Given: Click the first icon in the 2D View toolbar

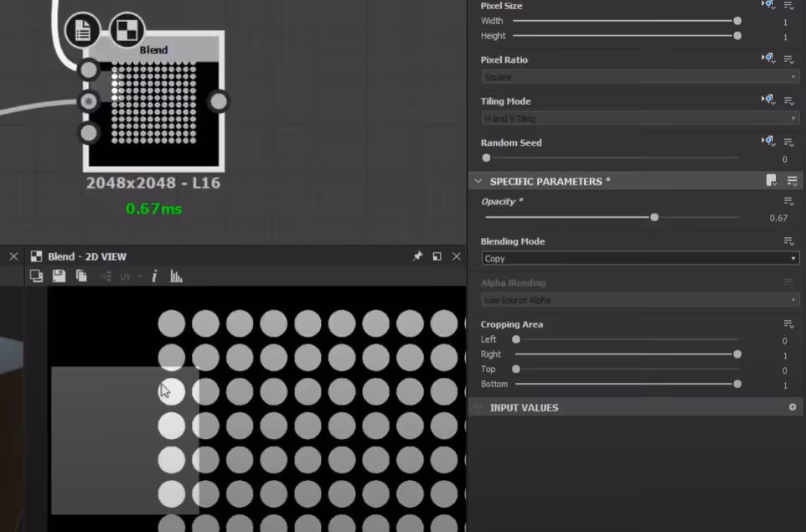Looking at the screenshot, I should click(x=37, y=276).
